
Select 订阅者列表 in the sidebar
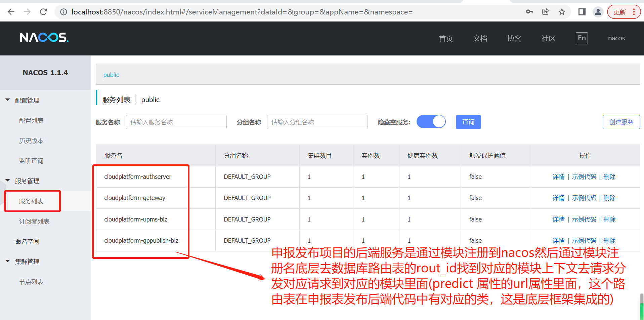(34, 222)
